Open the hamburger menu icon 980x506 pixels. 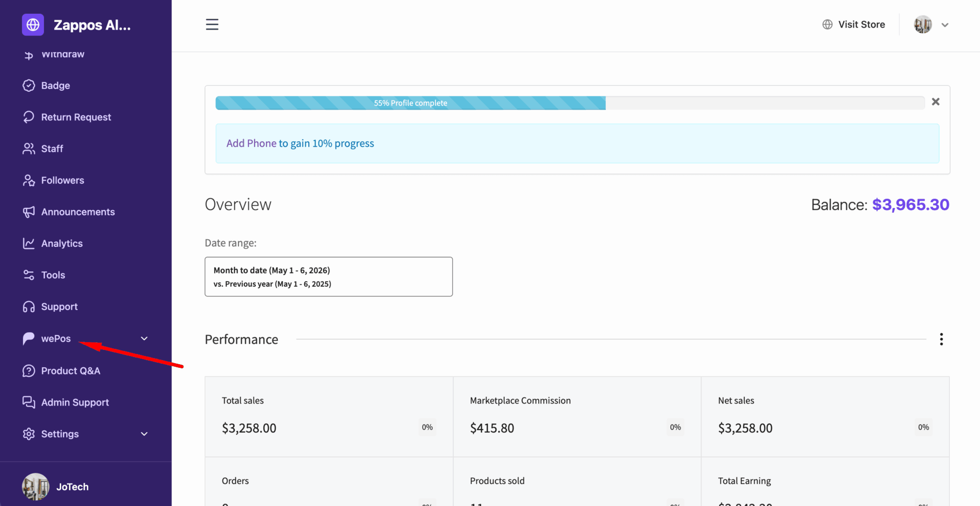(212, 24)
